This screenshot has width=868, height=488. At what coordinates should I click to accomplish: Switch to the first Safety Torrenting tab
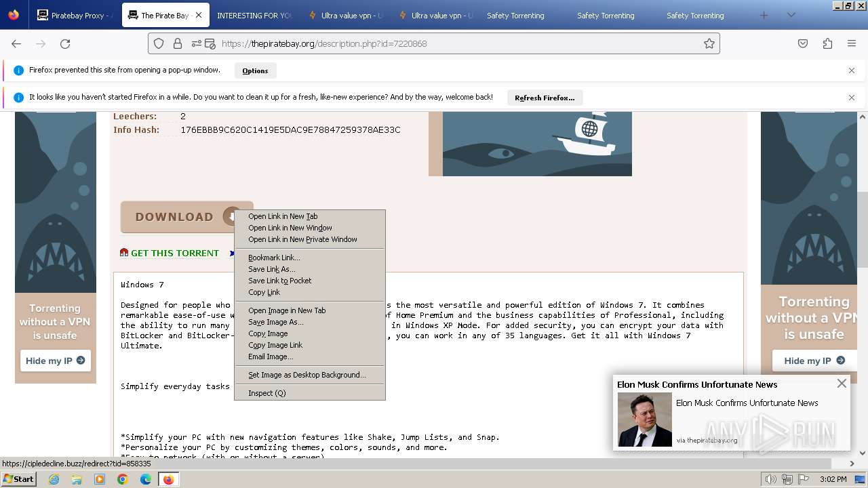515,15
